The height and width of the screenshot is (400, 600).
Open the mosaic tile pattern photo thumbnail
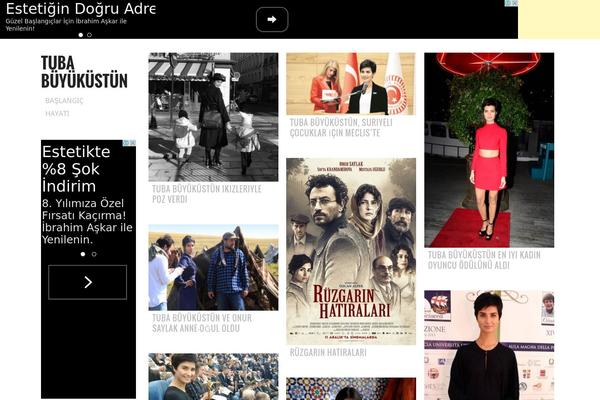pyautogui.click(x=351, y=389)
